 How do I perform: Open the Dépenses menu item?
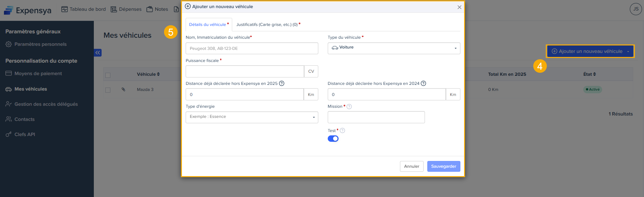126,9
